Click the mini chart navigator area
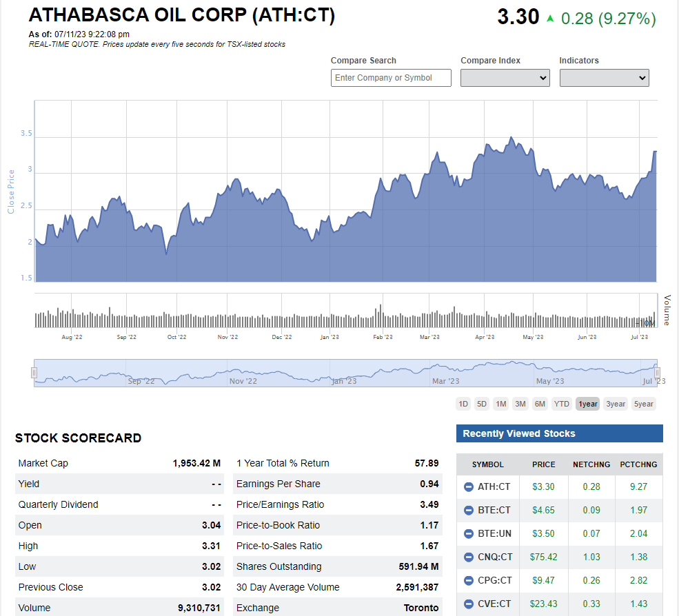This screenshot has height=616, width=679. pos(345,373)
